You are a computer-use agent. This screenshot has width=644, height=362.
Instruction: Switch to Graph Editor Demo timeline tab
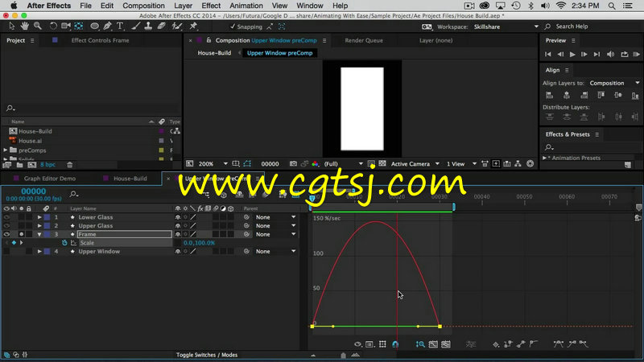click(50, 179)
